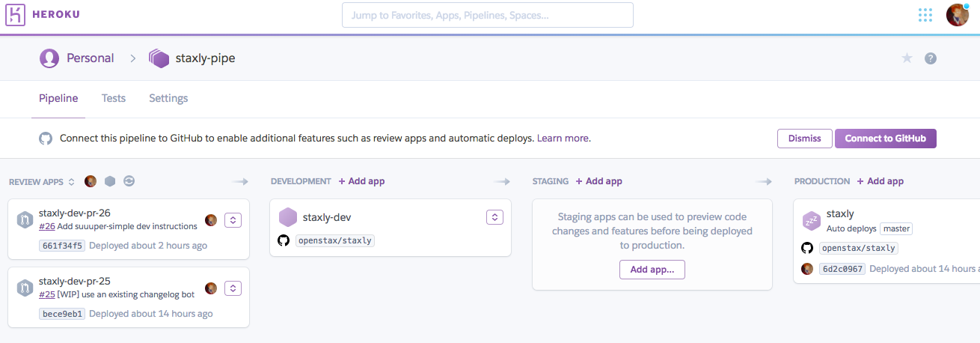Image resolution: width=980 pixels, height=343 pixels.
Task: Open pull request #25 link
Action: coord(47,294)
